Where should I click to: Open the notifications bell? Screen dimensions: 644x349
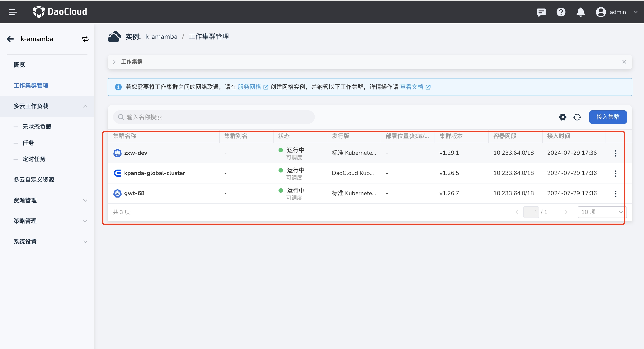click(581, 12)
